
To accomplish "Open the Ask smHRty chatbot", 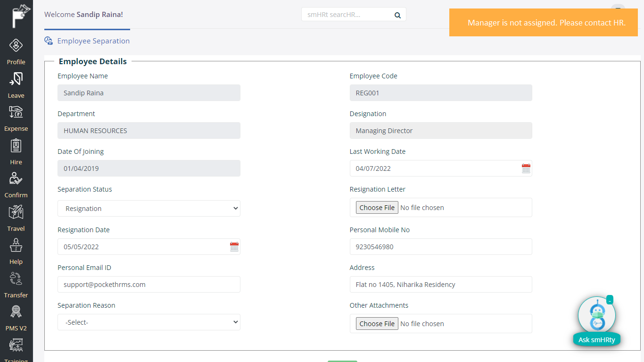I will click(596, 339).
